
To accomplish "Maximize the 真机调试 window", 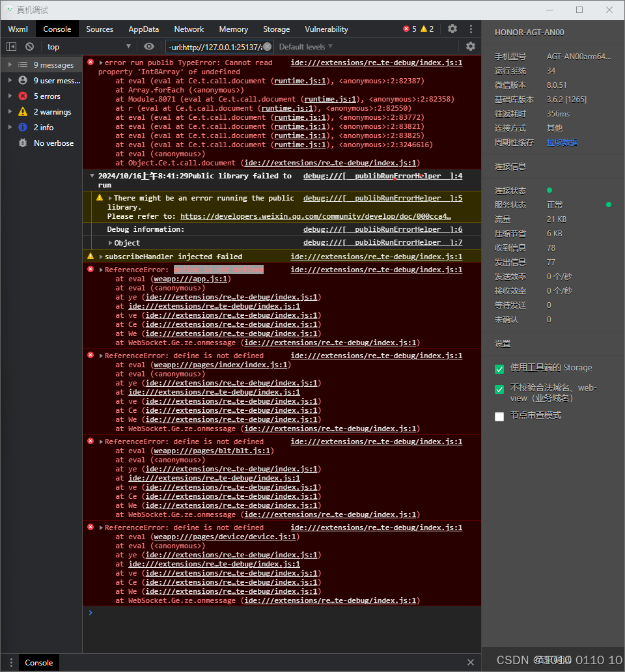I will point(579,10).
